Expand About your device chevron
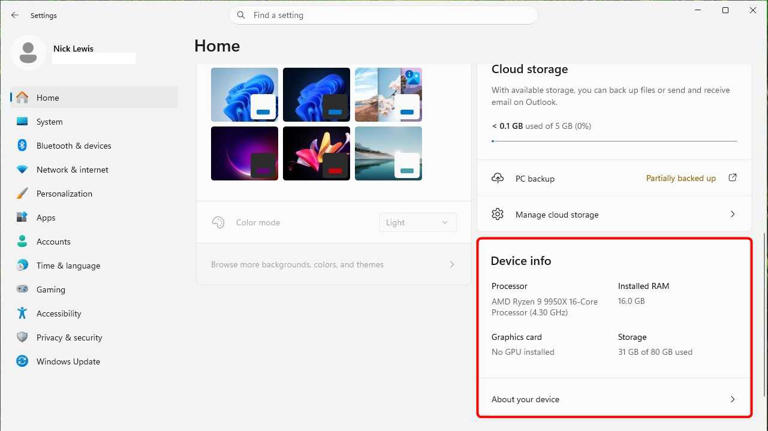The image size is (768, 431). pyautogui.click(x=733, y=399)
